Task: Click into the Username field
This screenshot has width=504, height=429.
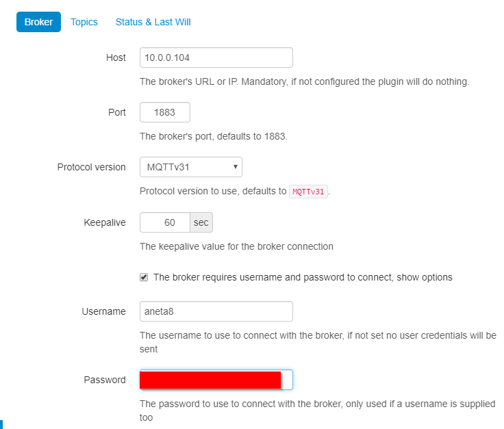Action: [216, 311]
